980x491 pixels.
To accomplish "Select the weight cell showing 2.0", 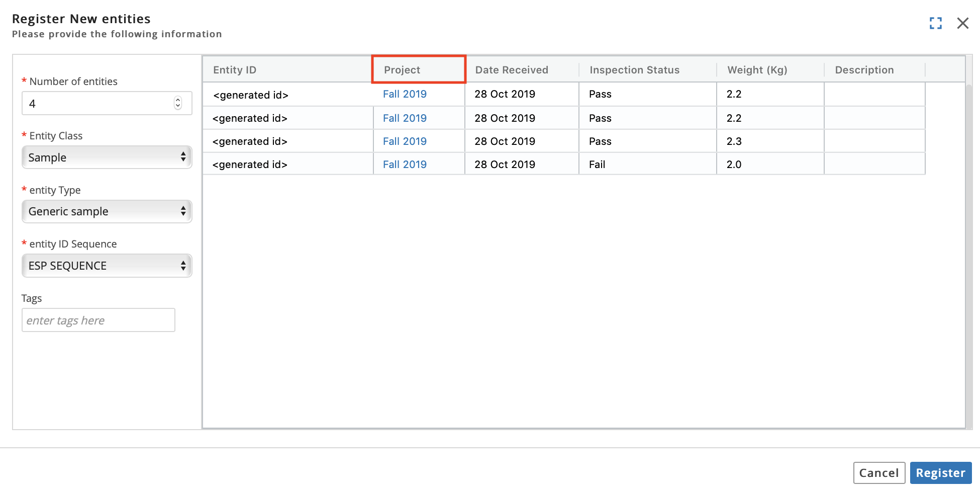I will (x=770, y=164).
